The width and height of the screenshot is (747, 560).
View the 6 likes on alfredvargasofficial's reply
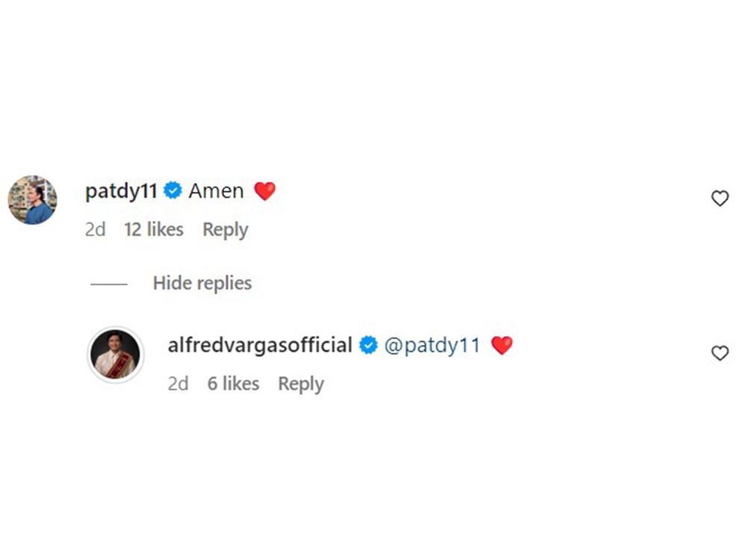(233, 384)
